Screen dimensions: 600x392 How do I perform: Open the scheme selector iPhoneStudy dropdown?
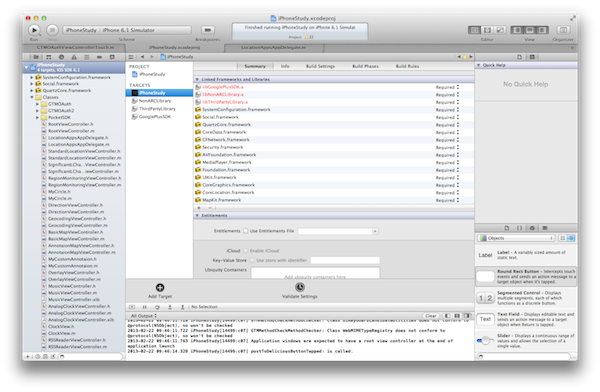tap(127, 30)
